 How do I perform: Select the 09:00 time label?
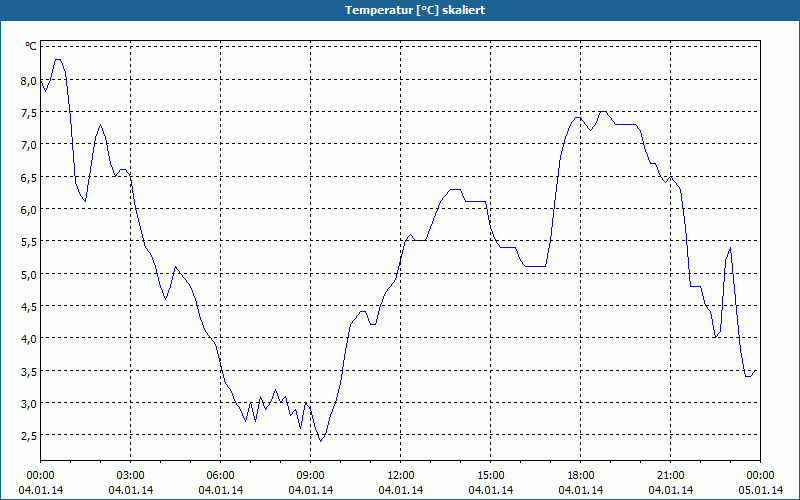[311, 476]
